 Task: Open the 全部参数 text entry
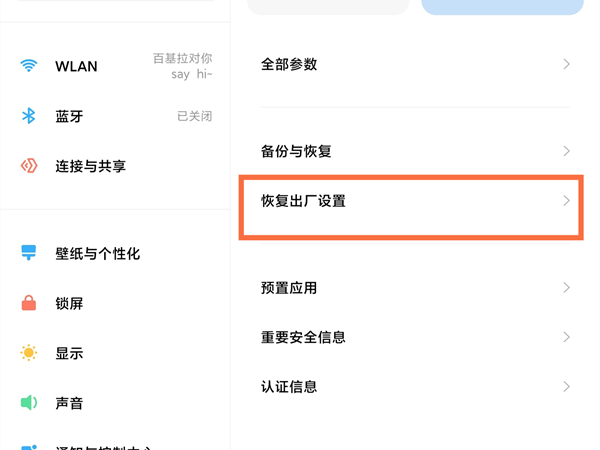tap(289, 64)
